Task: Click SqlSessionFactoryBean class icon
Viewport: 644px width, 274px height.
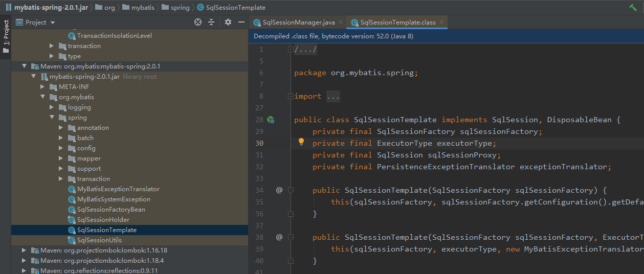Action: coord(72,210)
